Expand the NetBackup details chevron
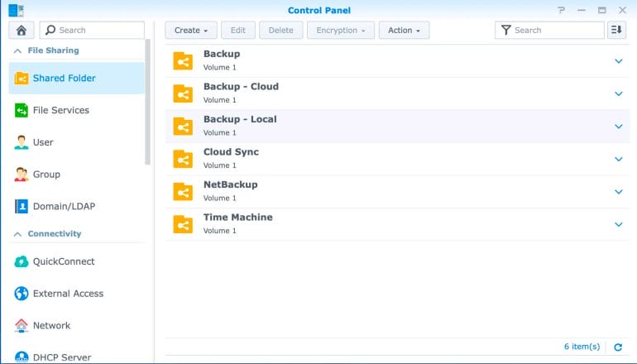Viewport: 637px width, 364px height. (x=618, y=192)
